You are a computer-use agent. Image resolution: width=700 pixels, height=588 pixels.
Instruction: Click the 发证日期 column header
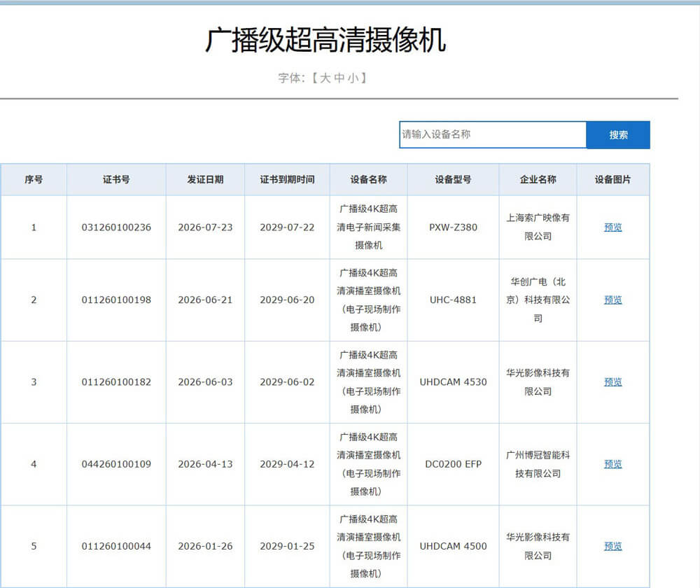click(x=205, y=179)
